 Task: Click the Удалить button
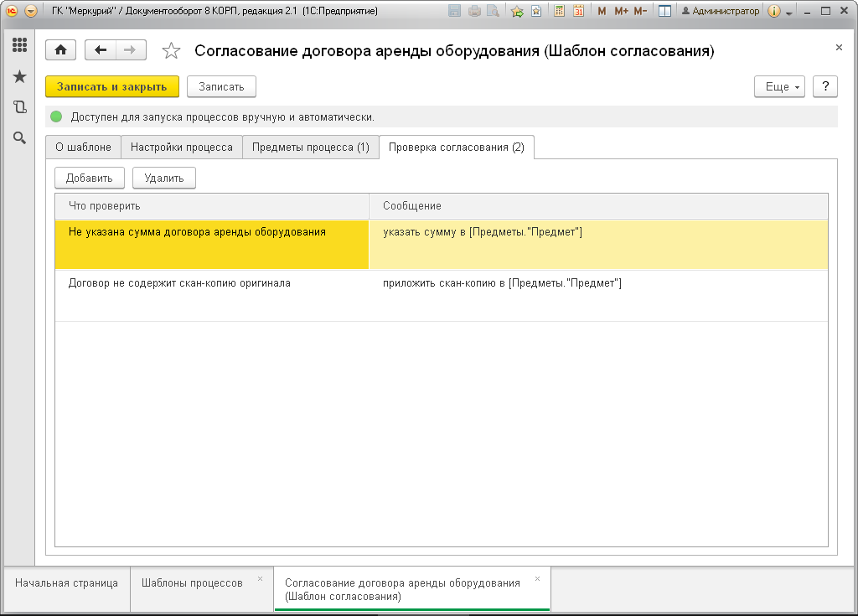[x=164, y=178]
